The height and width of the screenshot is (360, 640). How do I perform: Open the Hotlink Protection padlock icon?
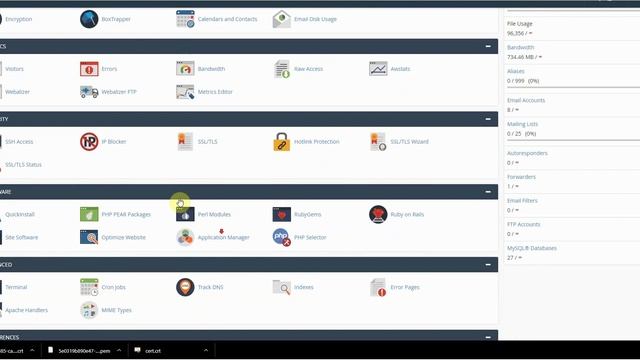[x=282, y=142]
